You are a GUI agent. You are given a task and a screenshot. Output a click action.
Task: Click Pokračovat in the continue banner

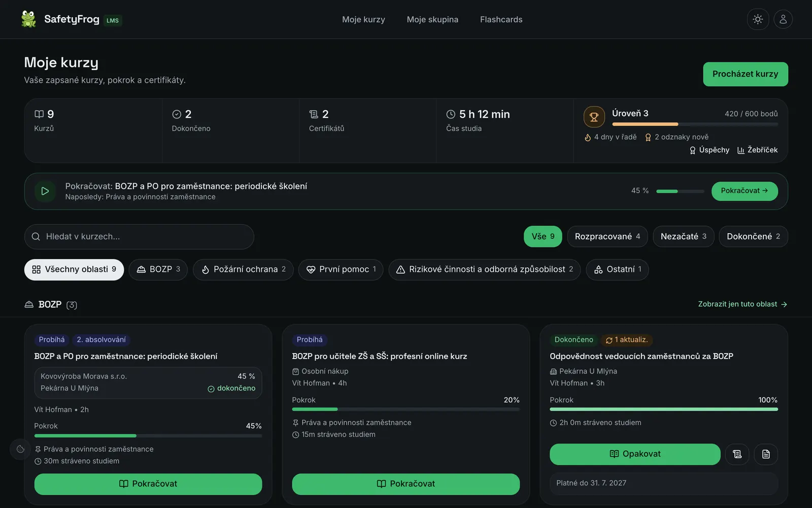tap(745, 191)
